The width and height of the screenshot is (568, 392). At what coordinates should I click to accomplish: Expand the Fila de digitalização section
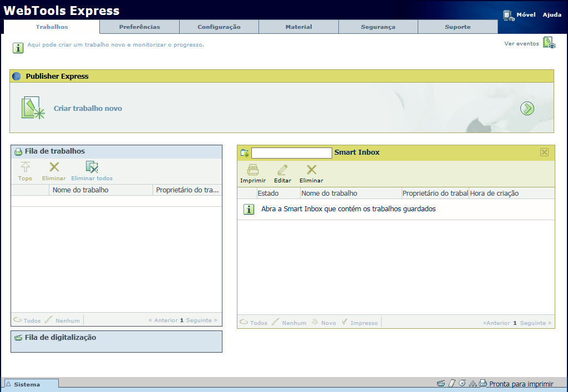pyautogui.click(x=60, y=337)
